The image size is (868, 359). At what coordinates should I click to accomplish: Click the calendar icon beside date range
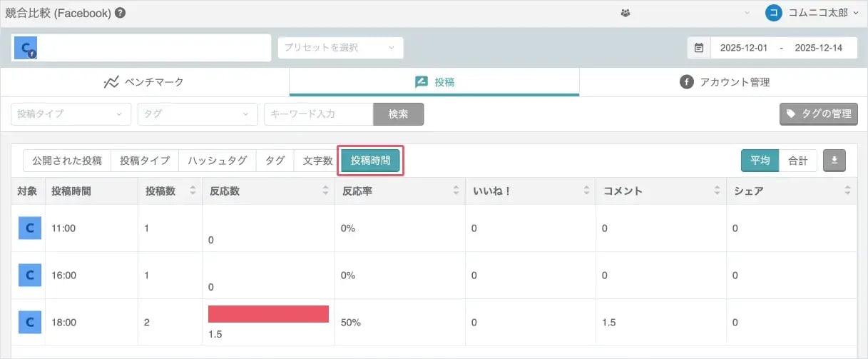(699, 48)
